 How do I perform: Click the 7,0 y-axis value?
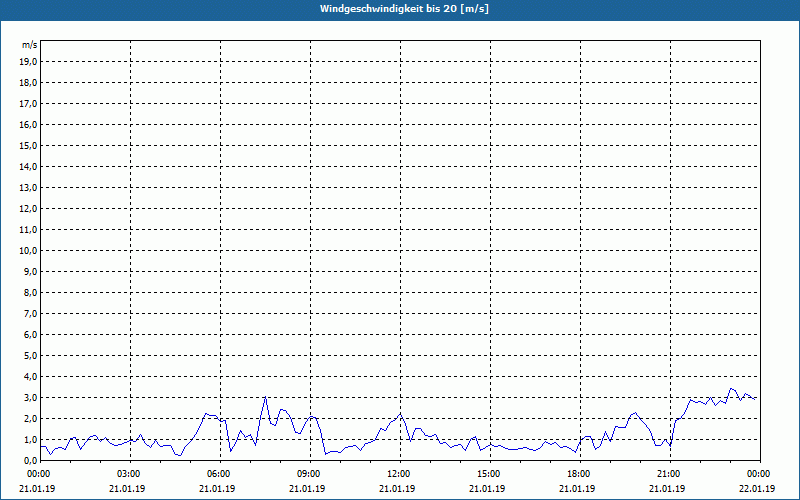31,314
